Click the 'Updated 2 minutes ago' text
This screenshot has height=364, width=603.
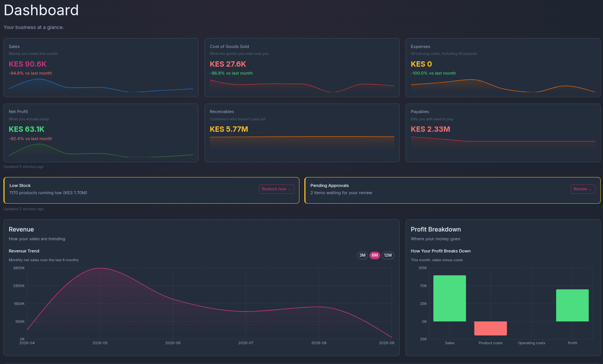click(24, 209)
